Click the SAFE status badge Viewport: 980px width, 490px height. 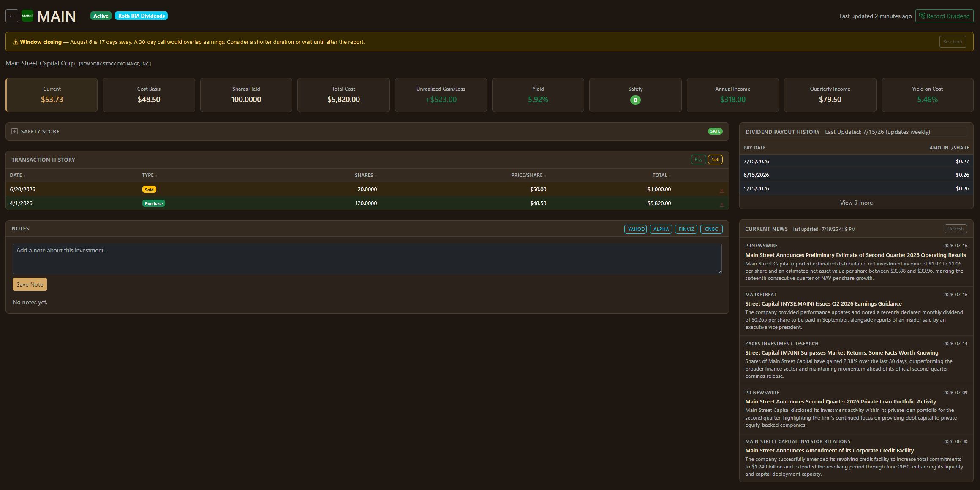tap(715, 131)
